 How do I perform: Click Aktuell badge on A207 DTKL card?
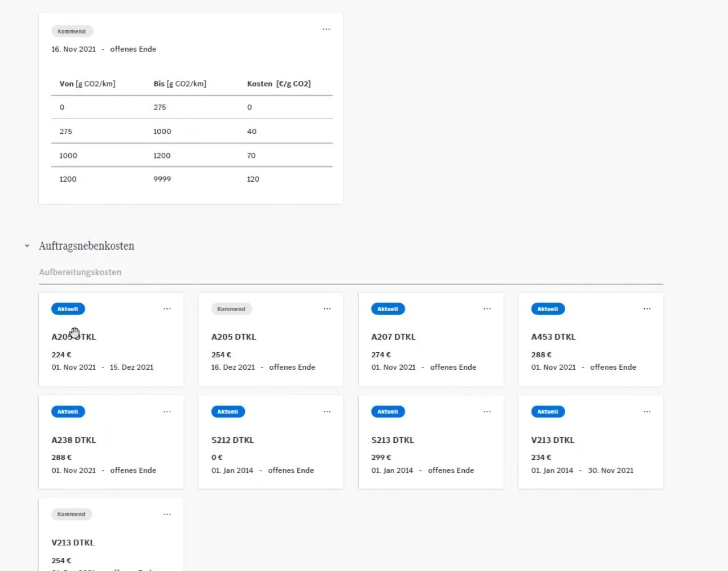pyautogui.click(x=388, y=309)
